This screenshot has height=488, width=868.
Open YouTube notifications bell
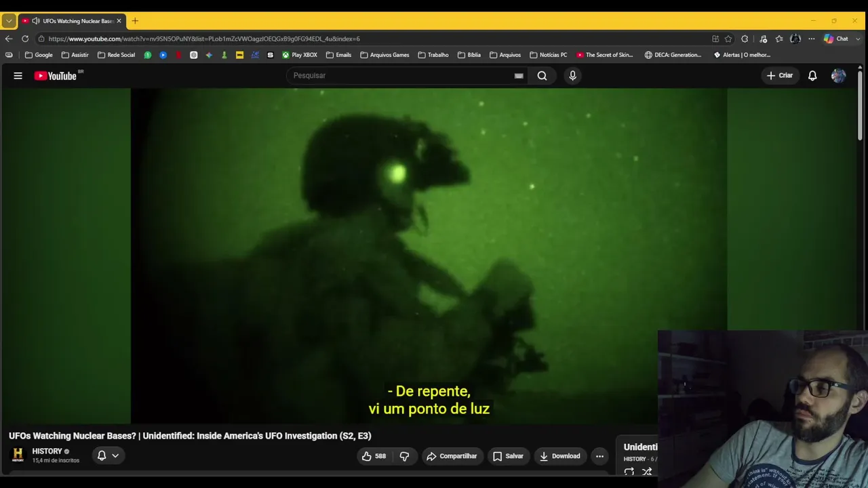[812, 76]
